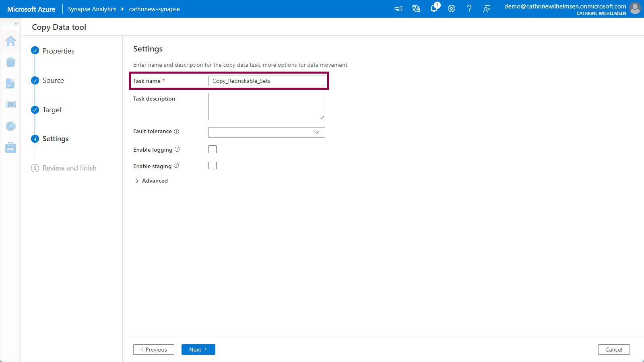Open the Data hub cylinder icon
The height and width of the screenshot is (362, 644).
click(x=11, y=62)
